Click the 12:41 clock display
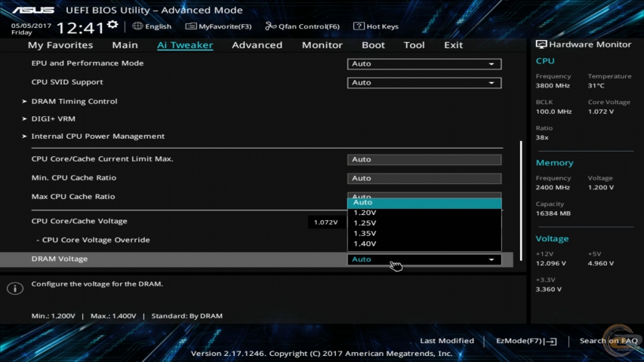This screenshot has height=362, width=644. point(80,28)
